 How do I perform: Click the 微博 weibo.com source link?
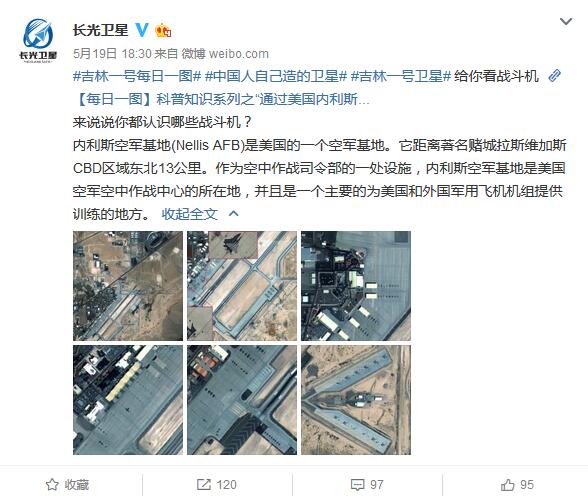pyautogui.click(x=225, y=54)
